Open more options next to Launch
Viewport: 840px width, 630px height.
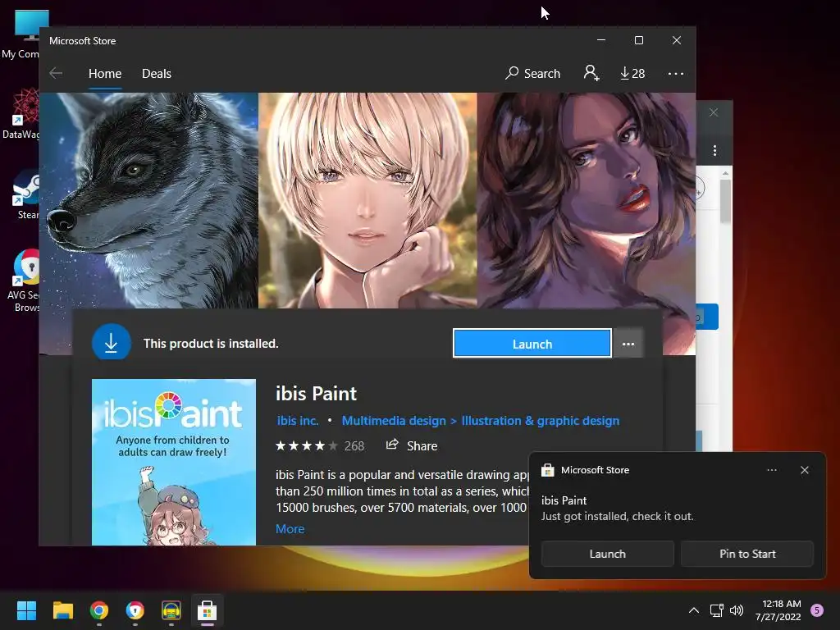[628, 344]
